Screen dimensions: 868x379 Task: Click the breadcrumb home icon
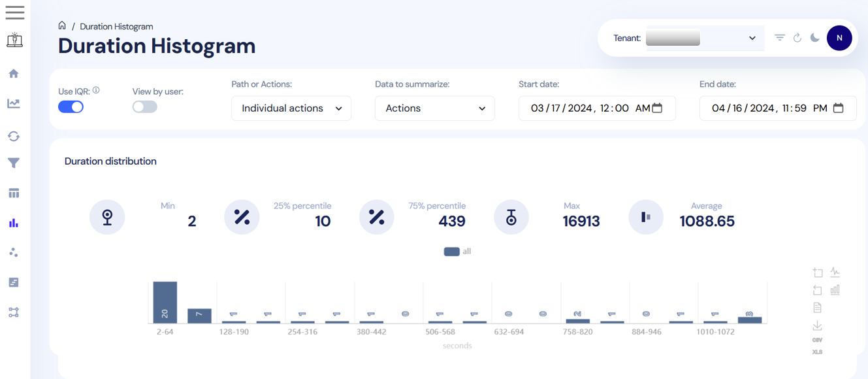[62, 25]
